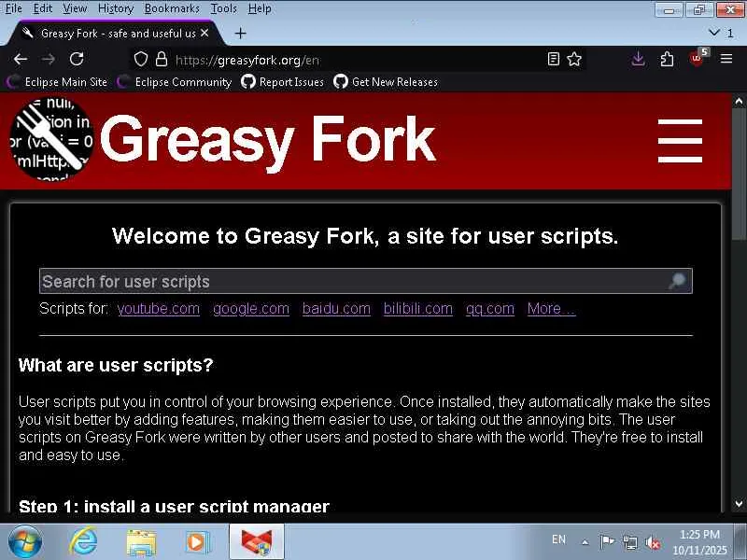Click the Greasy Fork site title
The height and width of the screenshot is (560, 747).
click(x=267, y=141)
